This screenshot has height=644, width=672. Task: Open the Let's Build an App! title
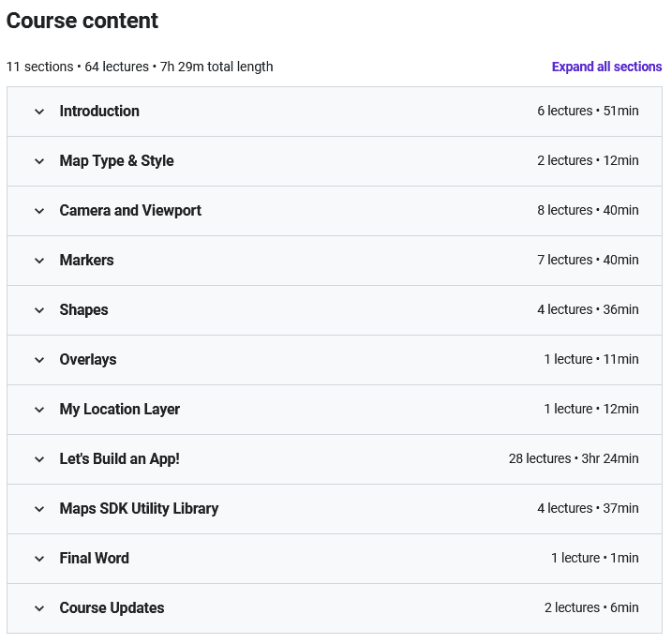119,458
